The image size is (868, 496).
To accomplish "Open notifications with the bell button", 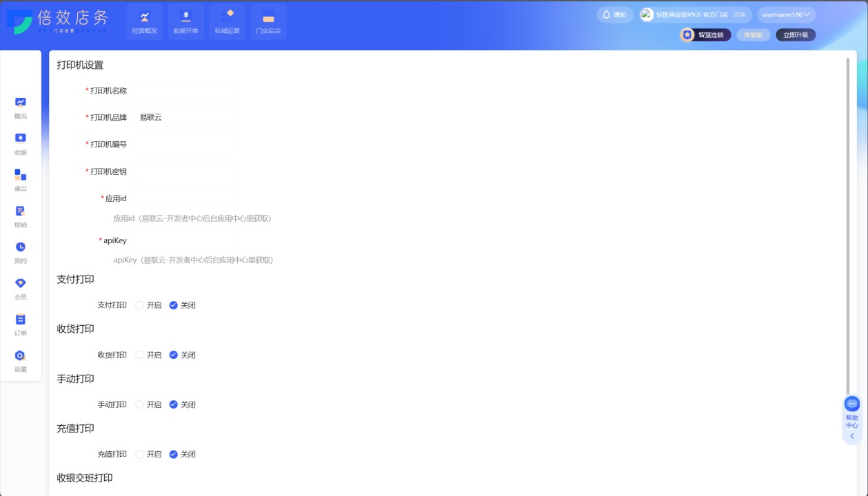I will tap(615, 14).
